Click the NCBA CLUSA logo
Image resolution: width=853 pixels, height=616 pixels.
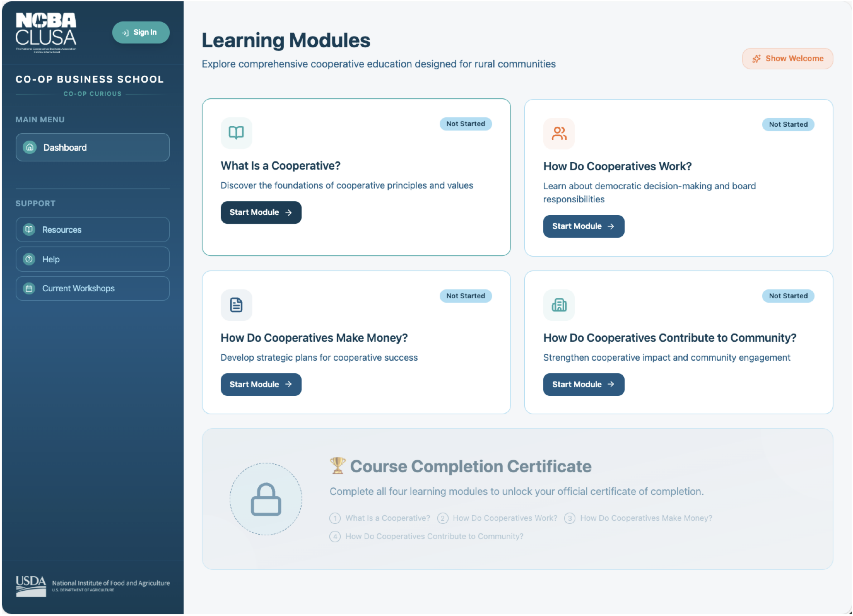46,32
